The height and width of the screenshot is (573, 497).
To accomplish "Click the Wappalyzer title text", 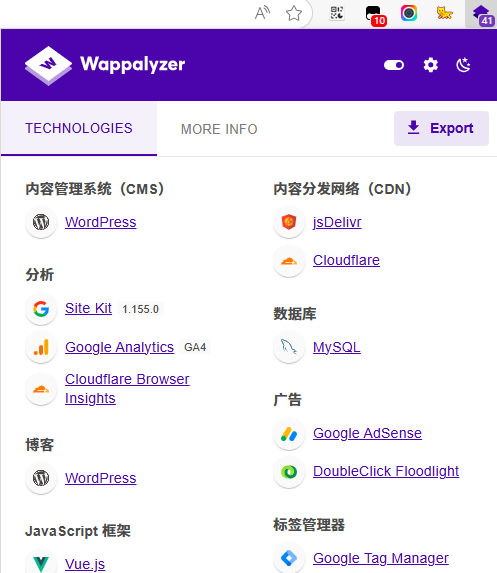I will (x=133, y=65).
